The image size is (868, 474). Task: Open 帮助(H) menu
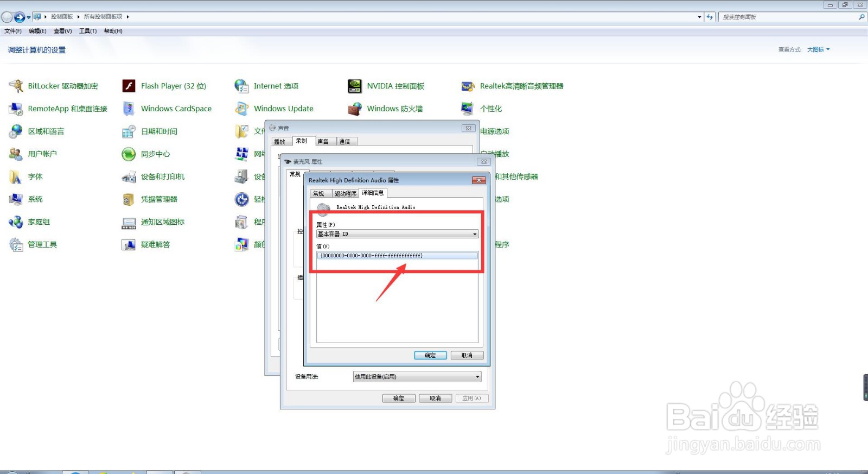(x=113, y=31)
